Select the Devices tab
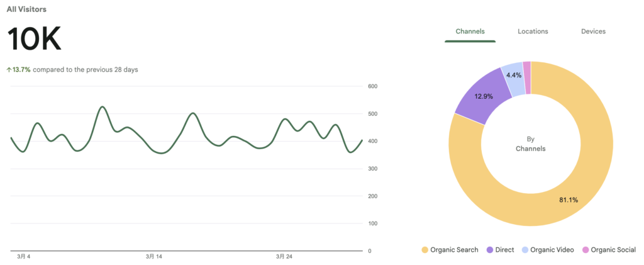 click(593, 31)
